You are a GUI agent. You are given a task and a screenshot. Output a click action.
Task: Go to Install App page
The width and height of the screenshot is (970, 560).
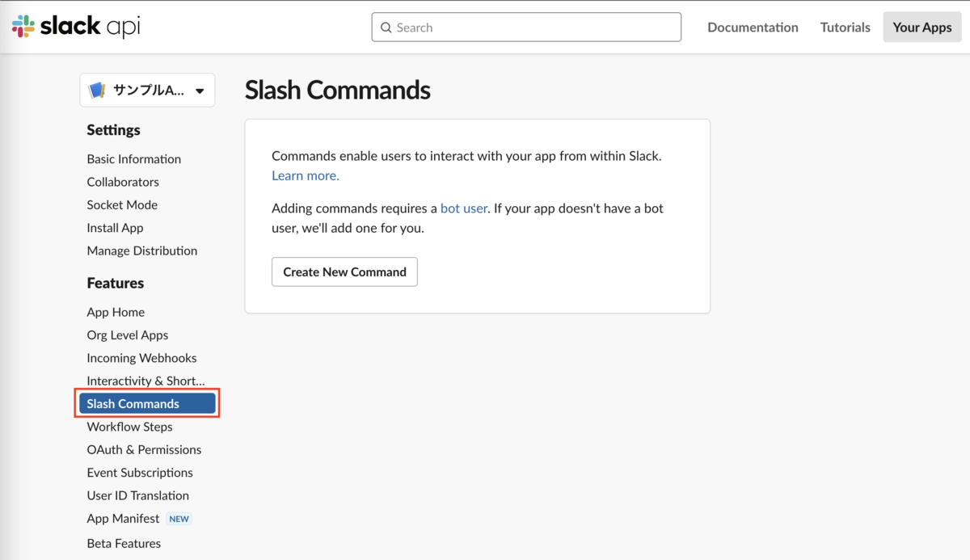pos(115,228)
